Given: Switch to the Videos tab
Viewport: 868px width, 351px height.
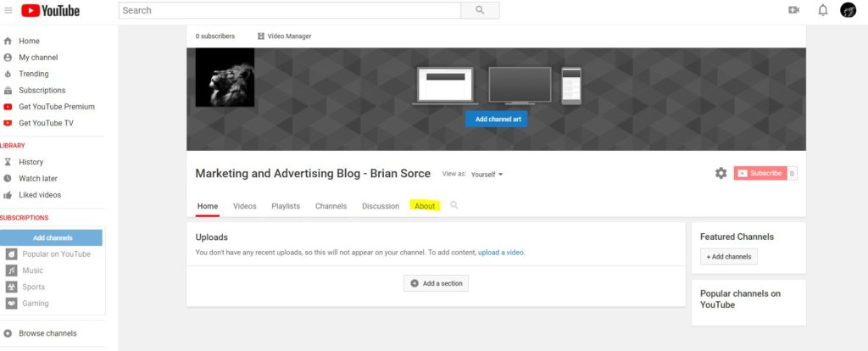Looking at the screenshot, I should 245,206.
